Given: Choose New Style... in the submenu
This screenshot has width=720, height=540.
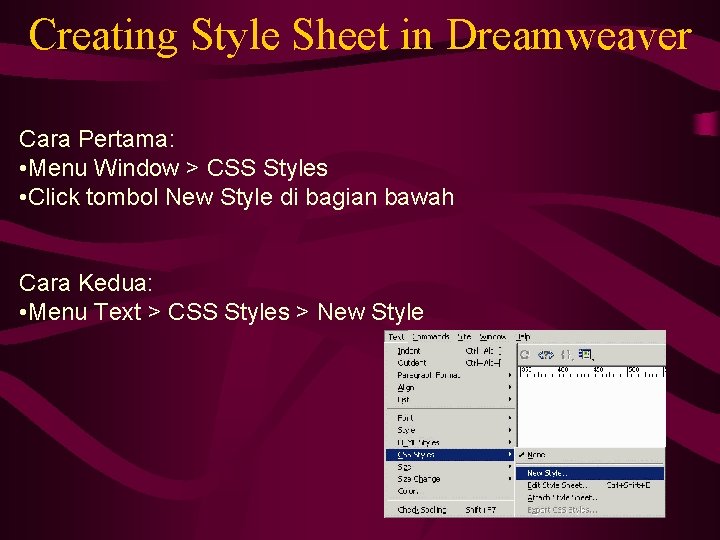Looking at the screenshot, I should tap(590, 473).
